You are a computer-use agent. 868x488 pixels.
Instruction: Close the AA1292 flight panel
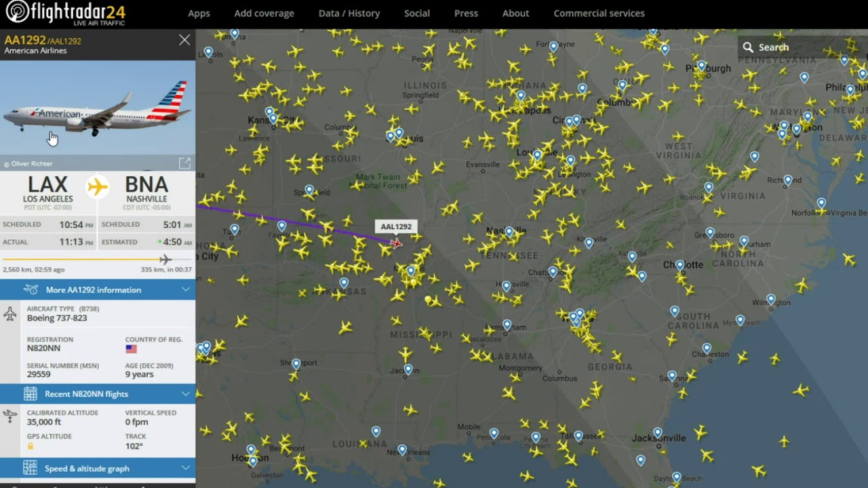pos(184,40)
